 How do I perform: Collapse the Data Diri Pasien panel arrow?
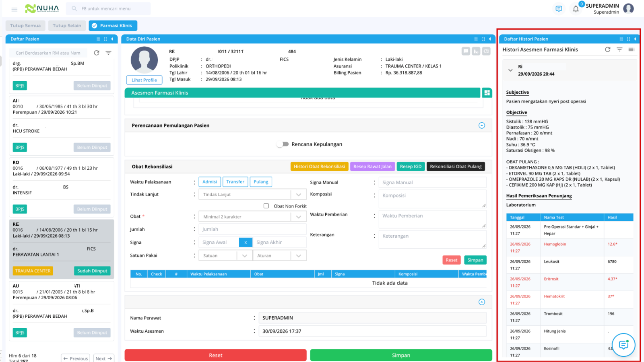coord(490,39)
